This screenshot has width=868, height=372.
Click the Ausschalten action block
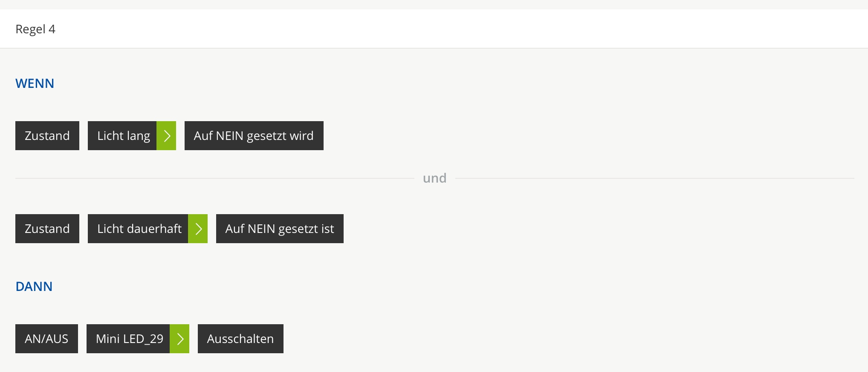[240, 339]
